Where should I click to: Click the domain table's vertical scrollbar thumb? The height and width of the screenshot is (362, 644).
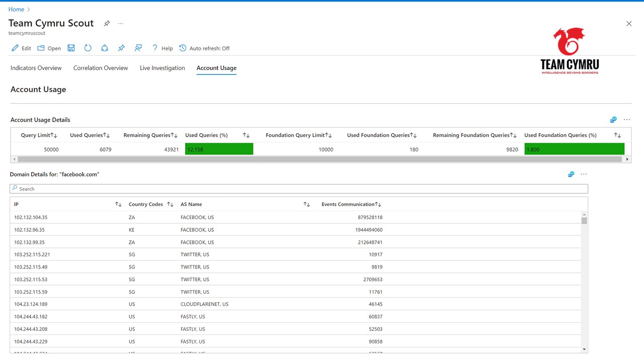[x=584, y=220]
